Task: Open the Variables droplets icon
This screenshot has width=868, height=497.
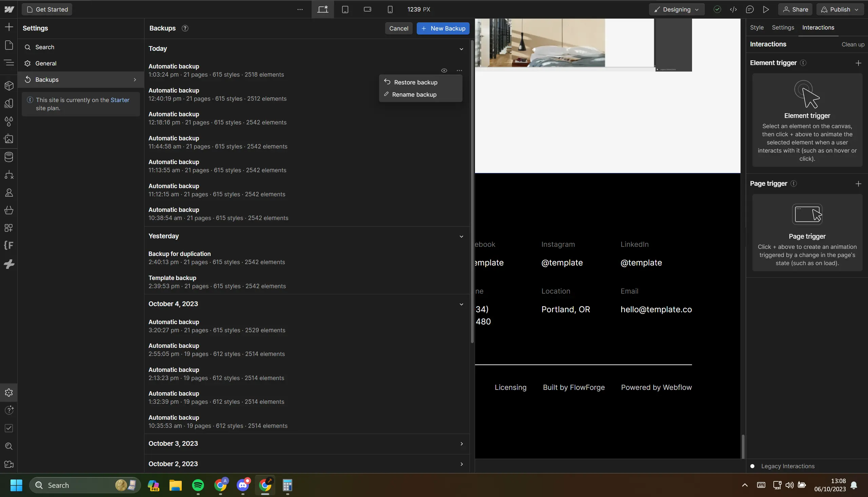Action: (9, 121)
